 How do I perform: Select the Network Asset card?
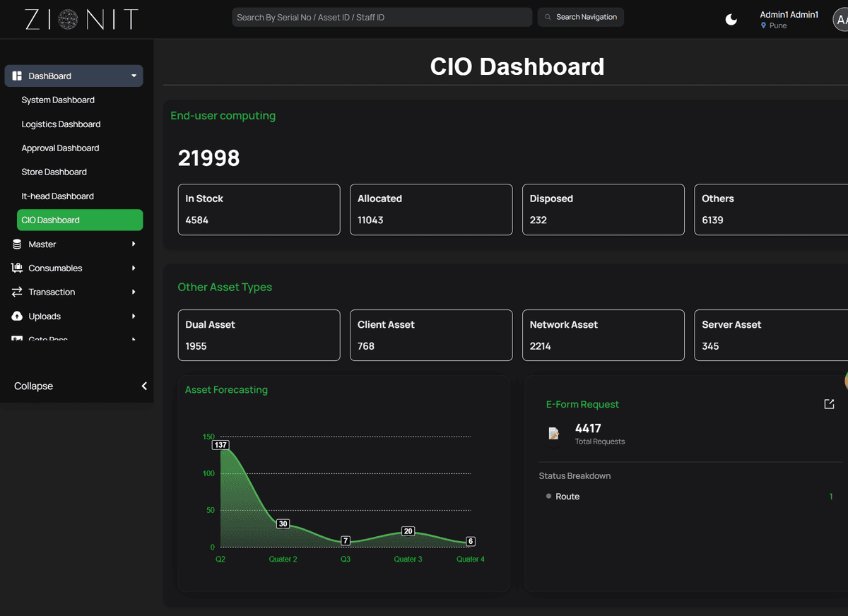603,336
